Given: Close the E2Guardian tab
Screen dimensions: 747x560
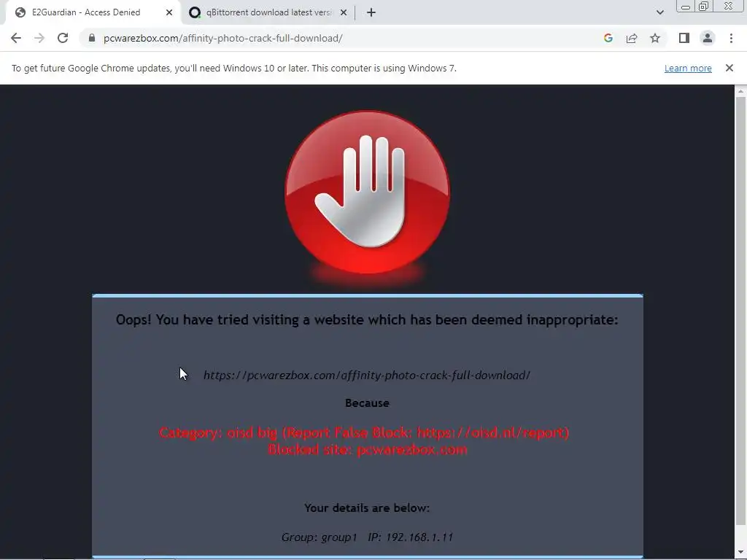Looking at the screenshot, I should click(169, 12).
